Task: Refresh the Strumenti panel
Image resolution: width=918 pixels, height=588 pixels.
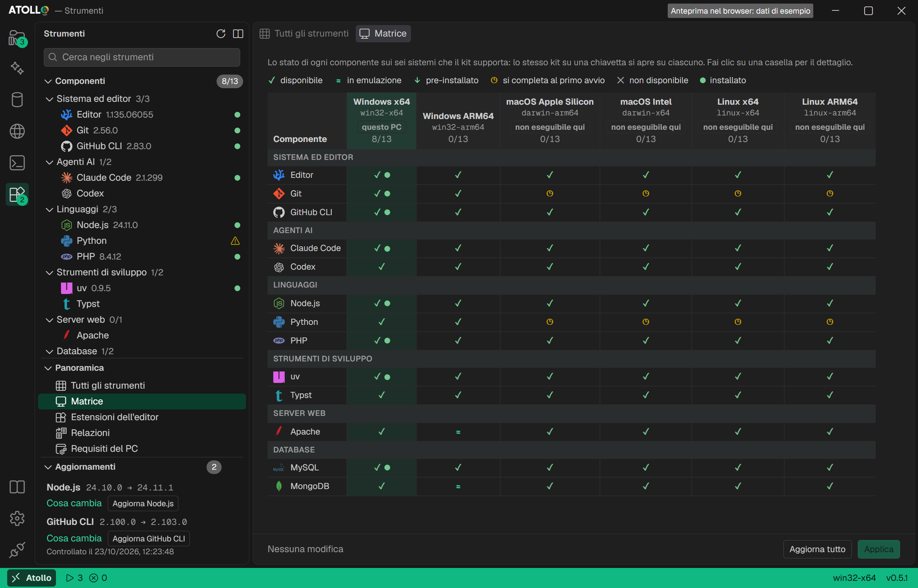Action: pyautogui.click(x=221, y=34)
